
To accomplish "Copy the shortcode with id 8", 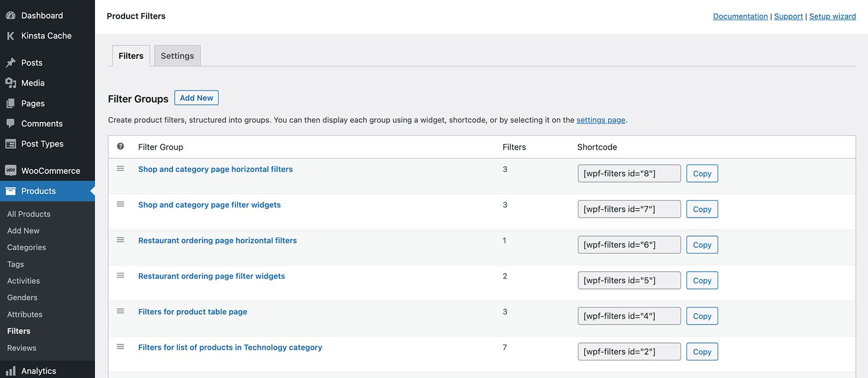I will [x=702, y=174].
